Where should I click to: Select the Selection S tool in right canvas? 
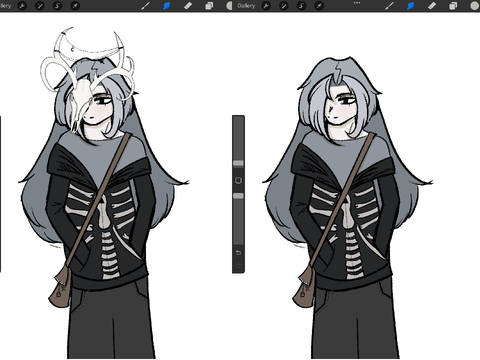point(301,6)
